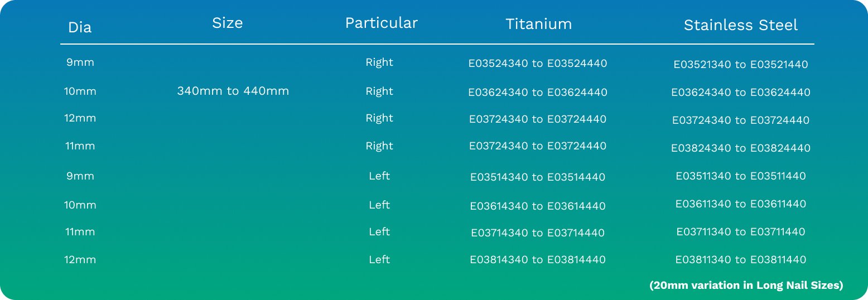Click code range E03711340 to E03711440

740,232
